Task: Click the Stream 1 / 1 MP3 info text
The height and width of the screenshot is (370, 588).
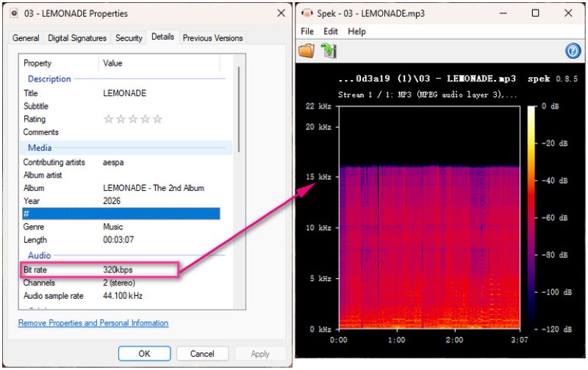Action: [x=428, y=95]
